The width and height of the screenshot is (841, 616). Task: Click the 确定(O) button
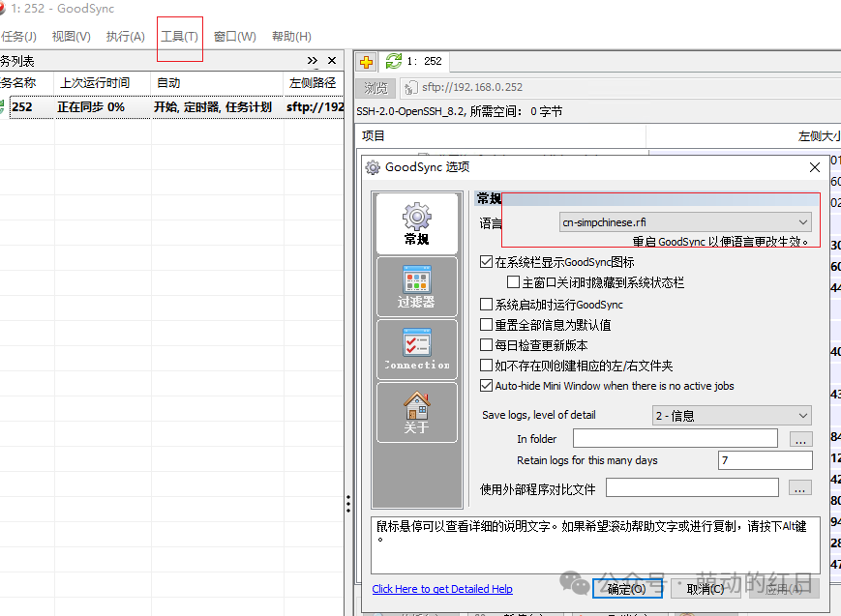627,589
